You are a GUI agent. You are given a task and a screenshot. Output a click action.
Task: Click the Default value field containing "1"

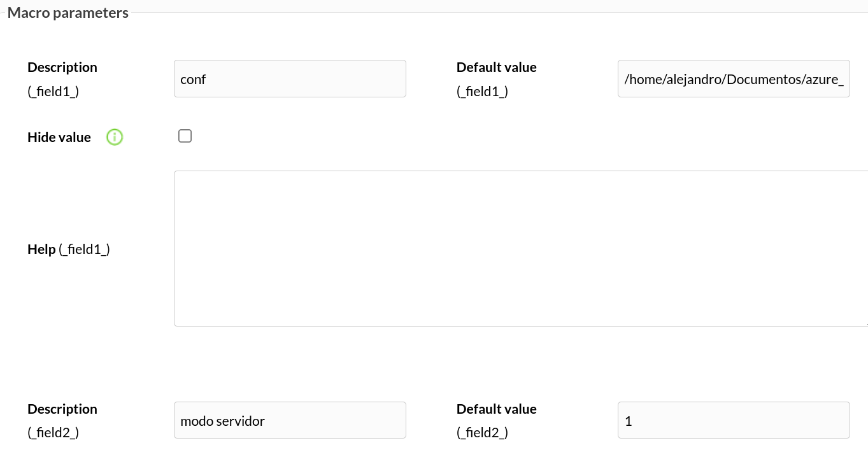coord(734,420)
